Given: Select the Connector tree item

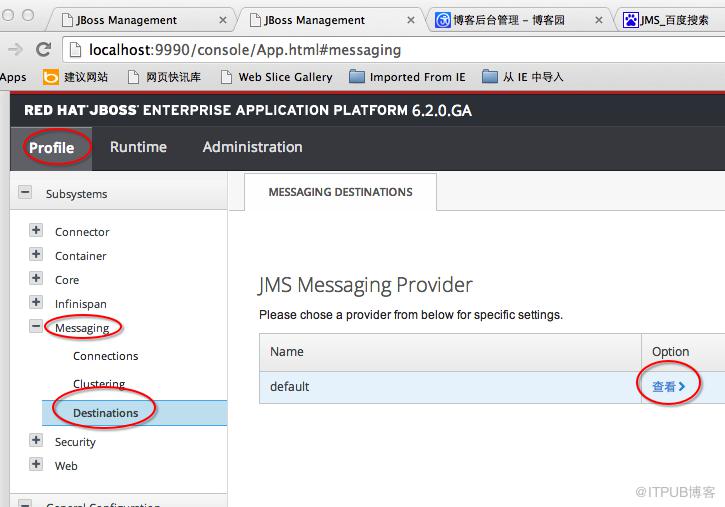Looking at the screenshot, I should click(x=82, y=232).
